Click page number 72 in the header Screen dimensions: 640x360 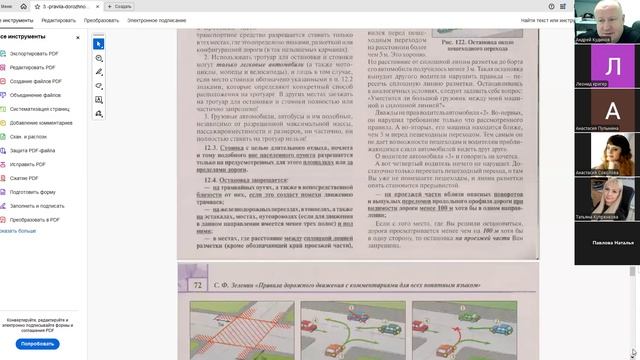[x=198, y=285]
